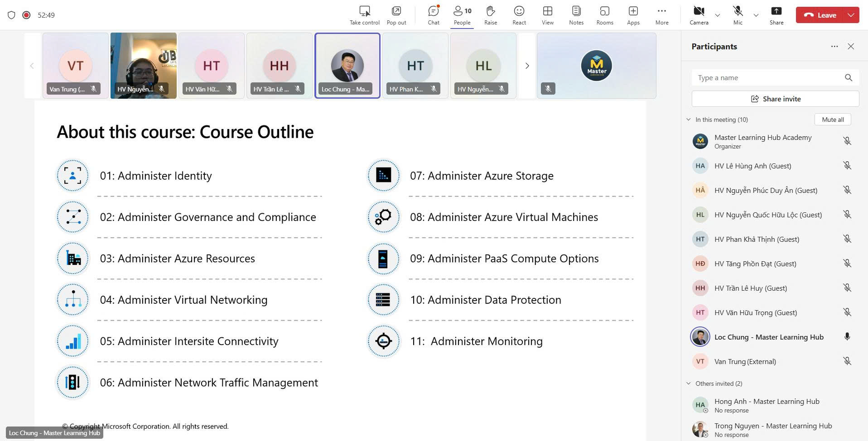Viewport: 868px width, 441px height.
Task: Toggle mic for HV Văn Hữu Trọng
Action: [x=847, y=312]
